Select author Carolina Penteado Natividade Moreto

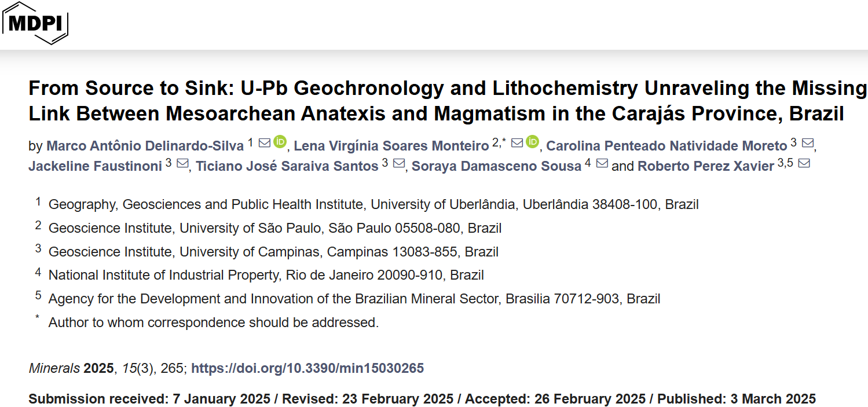point(666,145)
